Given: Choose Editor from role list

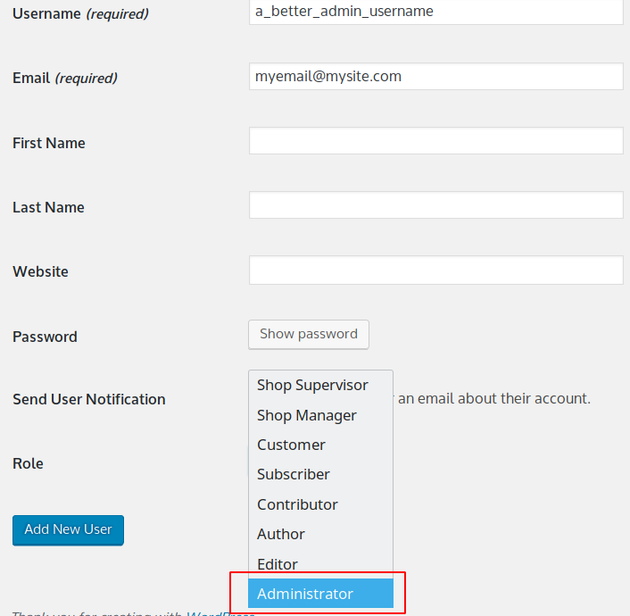Looking at the screenshot, I should [321, 564].
